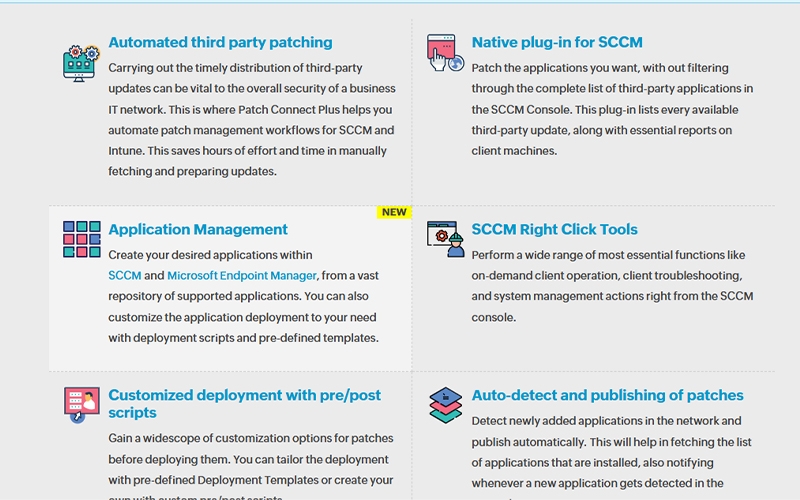Screen dimensions: 800x500
Task: Click the paragraph starting 'Perform a wide range'
Action: 612,286
